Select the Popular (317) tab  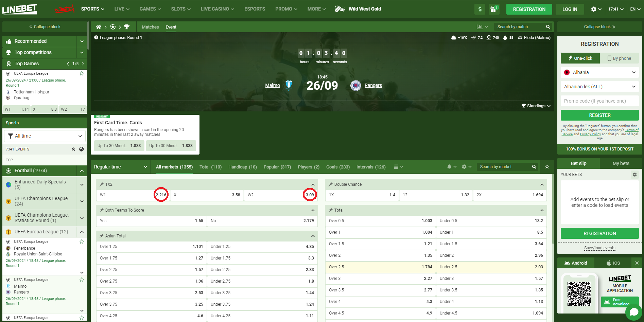(x=277, y=167)
